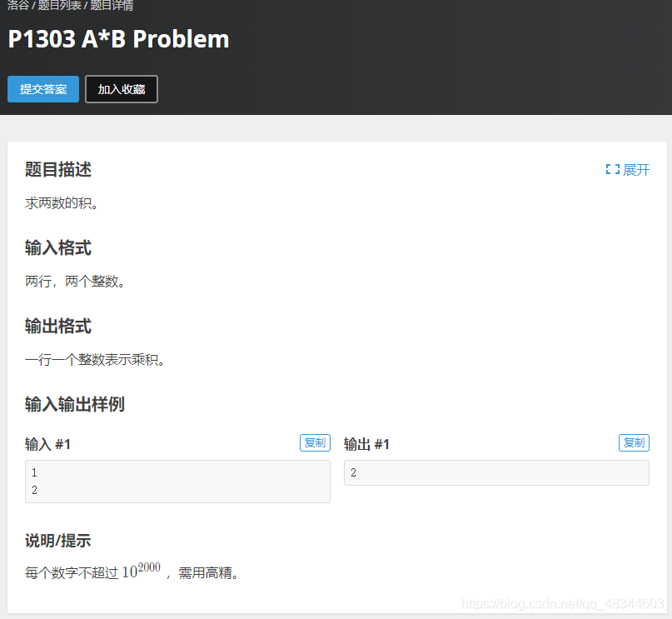672x619 pixels.
Task: Select the output sample text box
Action: click(x=496, y=472)
